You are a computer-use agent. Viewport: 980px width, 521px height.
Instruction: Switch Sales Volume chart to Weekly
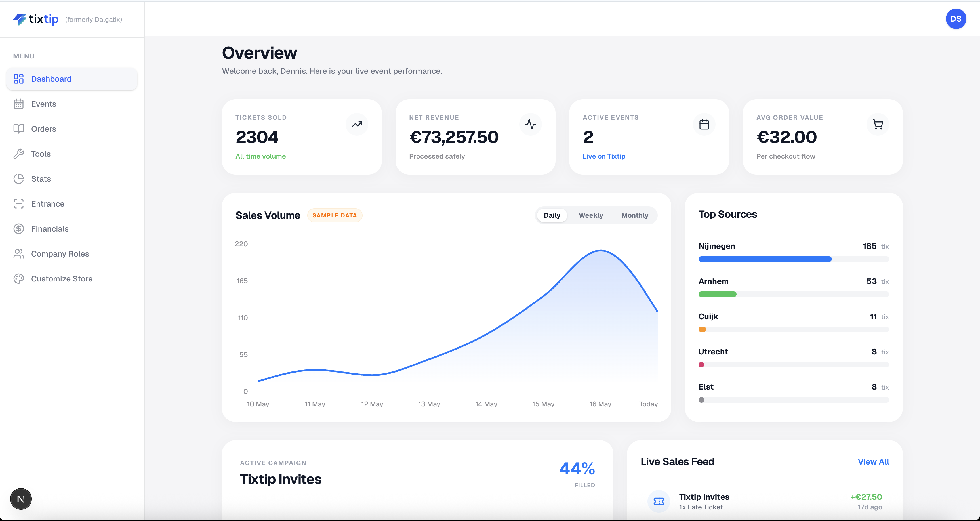tap(591, 215)
